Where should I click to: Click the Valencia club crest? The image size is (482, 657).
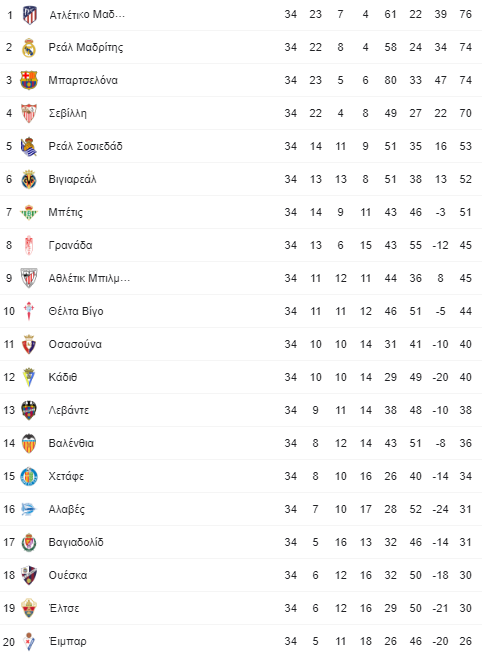click(29, 443)
